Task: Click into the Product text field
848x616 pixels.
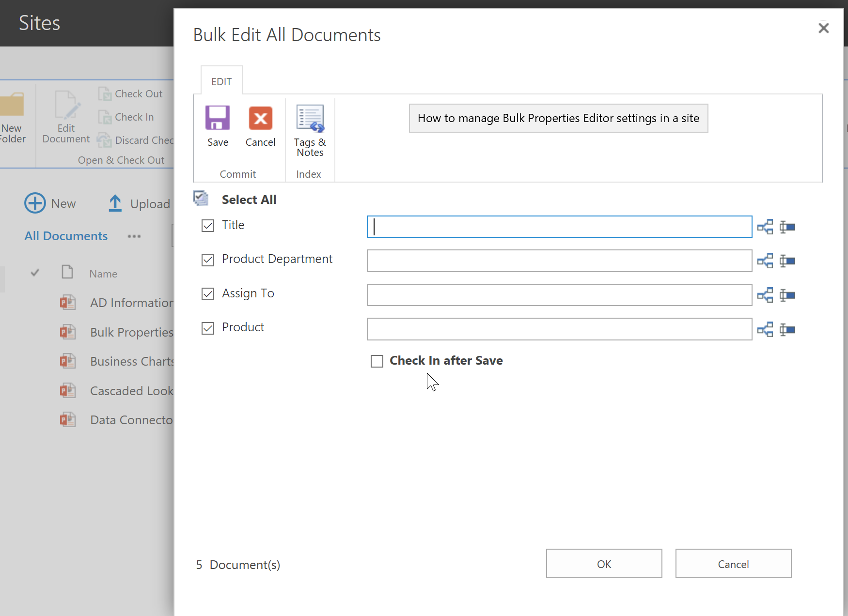Action: pyautogui.click(x=559, y=329)
